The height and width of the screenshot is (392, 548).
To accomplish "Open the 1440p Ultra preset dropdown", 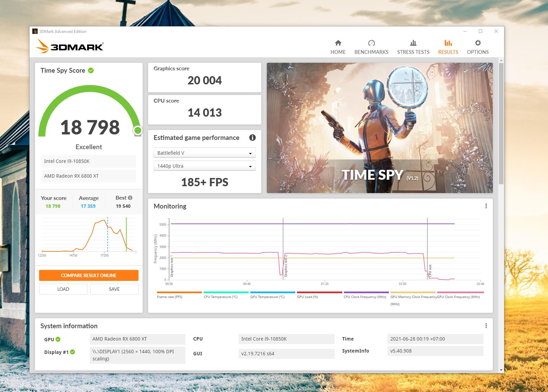I will tap(205, 166).
